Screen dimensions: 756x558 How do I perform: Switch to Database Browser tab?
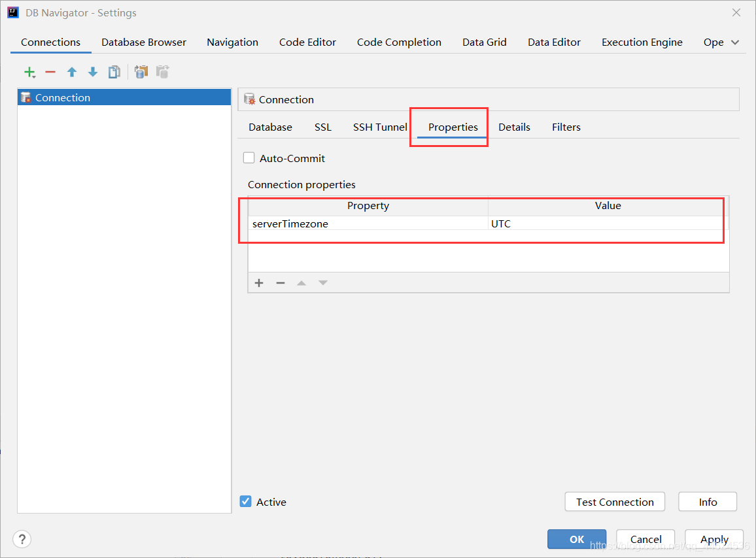[x=144, y=42]
